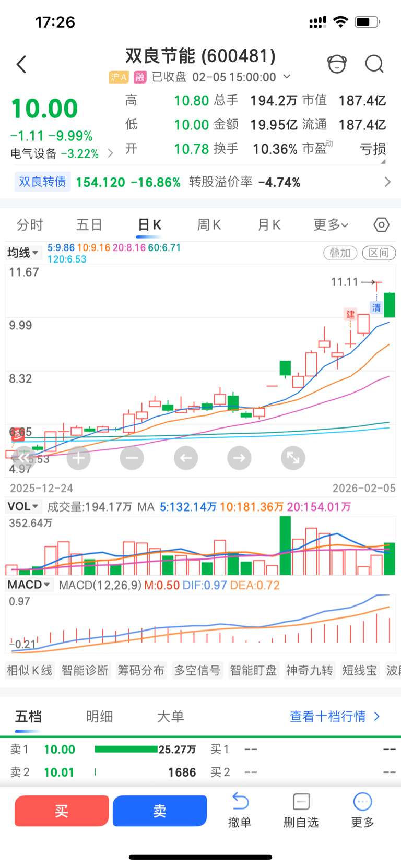Toggle the 区间 range statistics button
401x868 pixels.
[x=379, y=253]
